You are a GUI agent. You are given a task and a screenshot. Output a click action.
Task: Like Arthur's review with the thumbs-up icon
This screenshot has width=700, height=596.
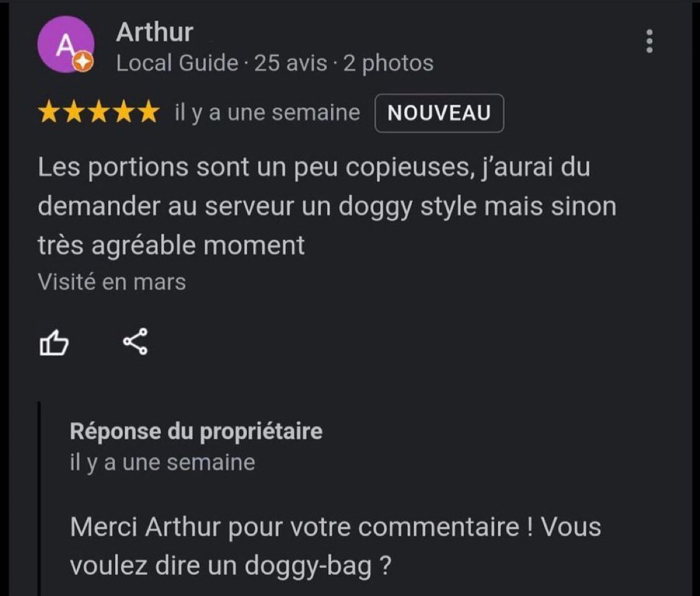click(x=54, y=343)
